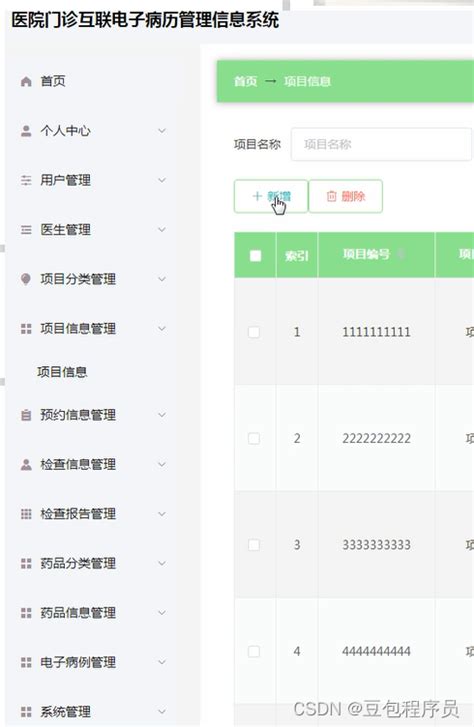
Task: Click the grid icon beside 药品分类管理
Action: 26,563
